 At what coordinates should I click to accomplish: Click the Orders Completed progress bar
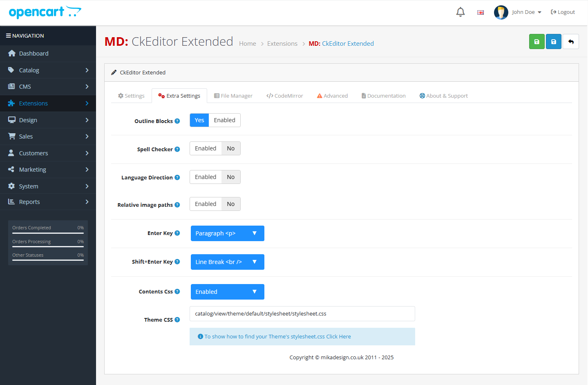48,233
